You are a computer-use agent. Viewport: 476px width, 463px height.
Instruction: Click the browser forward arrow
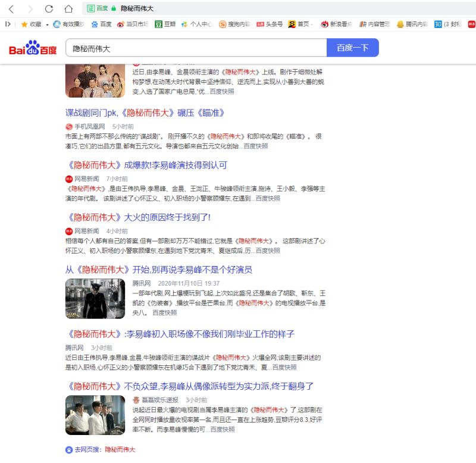click(x=30, y=9)
